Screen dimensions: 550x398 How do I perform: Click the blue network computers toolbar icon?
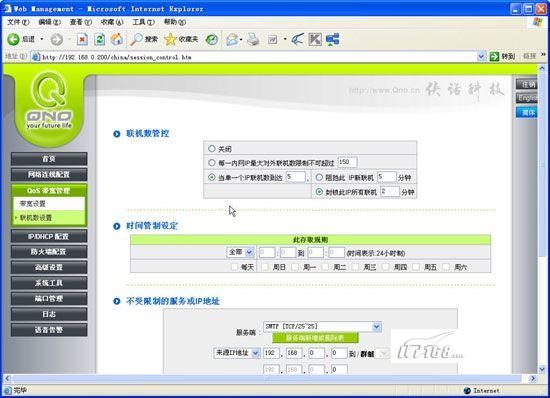332,39
